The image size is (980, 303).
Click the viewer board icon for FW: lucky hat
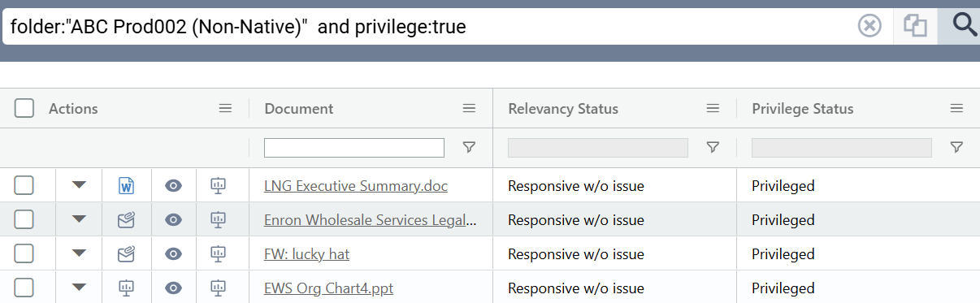coord(218,253)
